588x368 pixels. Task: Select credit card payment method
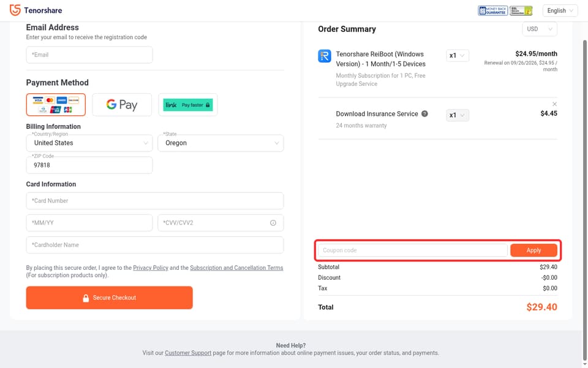(56, 105)
